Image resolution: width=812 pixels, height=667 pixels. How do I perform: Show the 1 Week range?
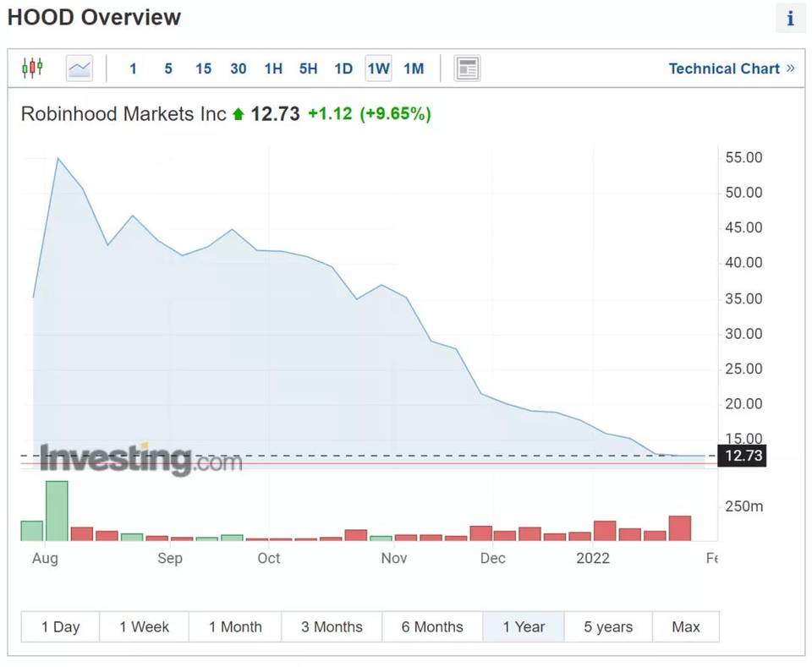click(145, 626)
